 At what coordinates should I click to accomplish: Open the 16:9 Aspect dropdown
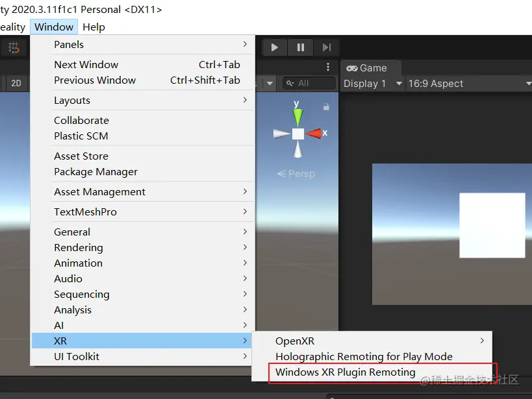click(x=468, y=84)
